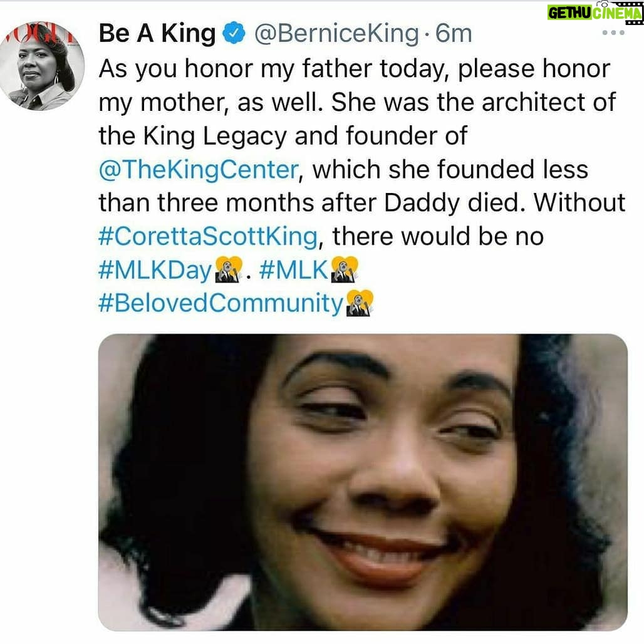Screen dimensions: 644x644
Task: Open the @TheKingCenter mention link
Action: [x=199, y=170]
